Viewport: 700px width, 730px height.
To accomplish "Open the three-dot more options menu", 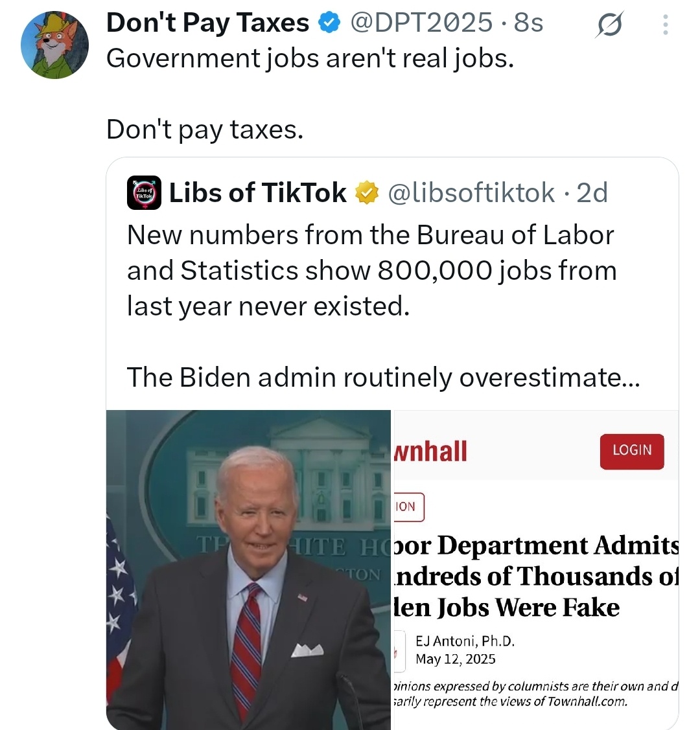I will (666, 25).
